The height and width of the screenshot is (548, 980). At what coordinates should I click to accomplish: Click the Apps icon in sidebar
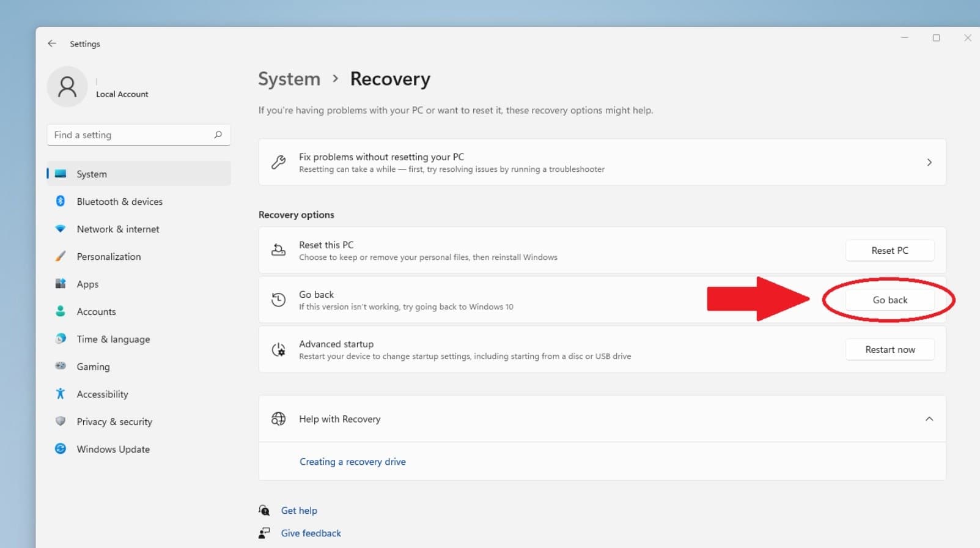(61, 284)
